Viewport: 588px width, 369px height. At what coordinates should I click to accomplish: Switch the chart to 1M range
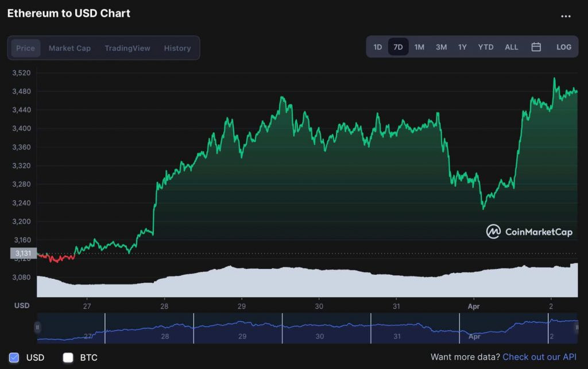pos(419,47)
